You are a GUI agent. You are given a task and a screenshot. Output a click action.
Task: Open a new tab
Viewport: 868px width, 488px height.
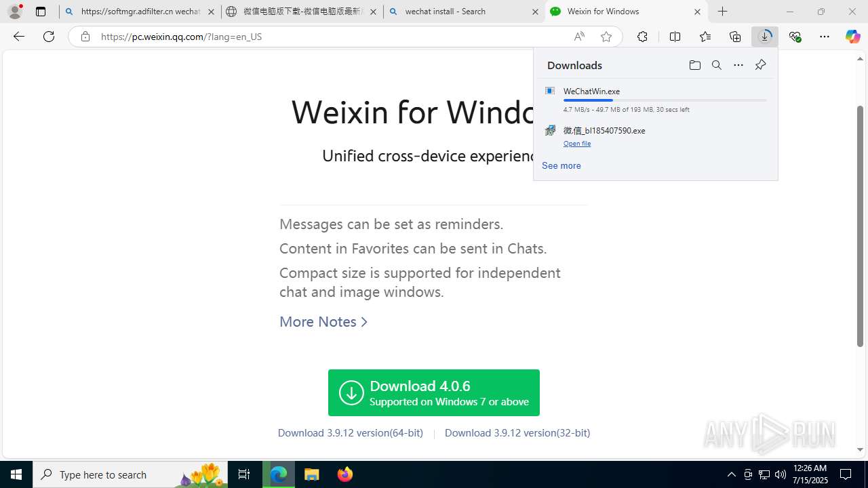(723, 12)
